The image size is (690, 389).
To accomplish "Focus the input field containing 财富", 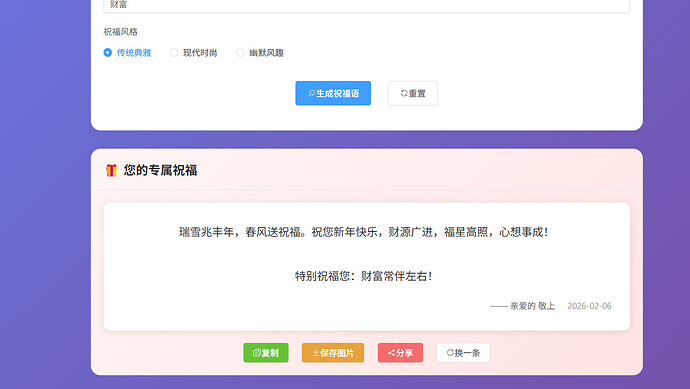I will [367, 5].
